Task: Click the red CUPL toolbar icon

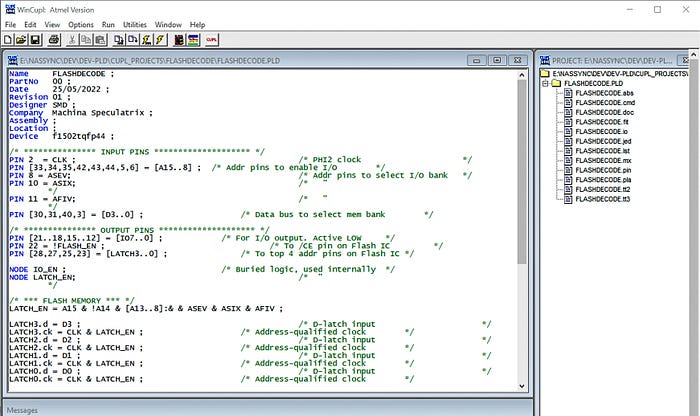Action: tap(212, 40)
